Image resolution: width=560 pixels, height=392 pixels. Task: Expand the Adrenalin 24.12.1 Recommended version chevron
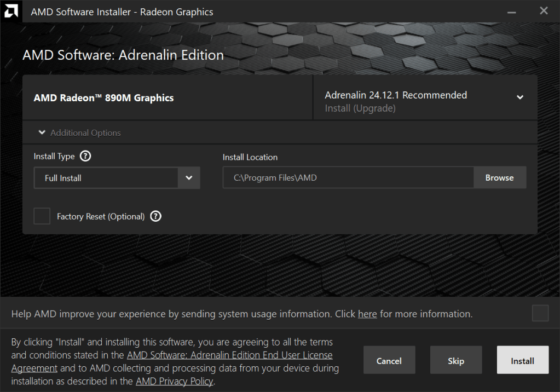point(519,97)
